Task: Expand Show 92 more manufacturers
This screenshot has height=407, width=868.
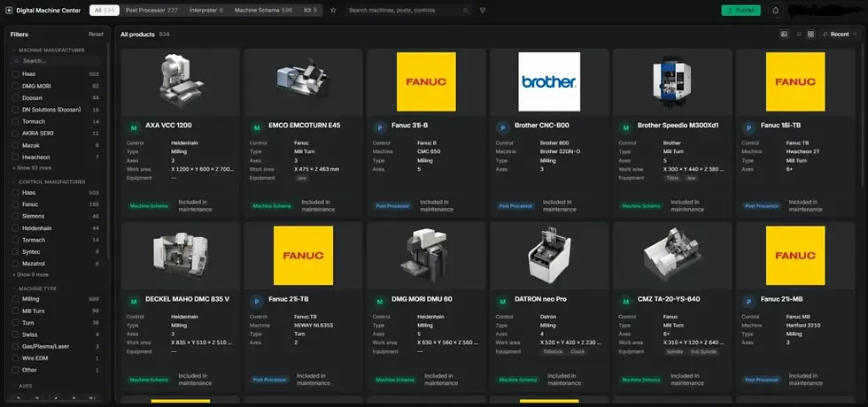Action: pos(32,168)
